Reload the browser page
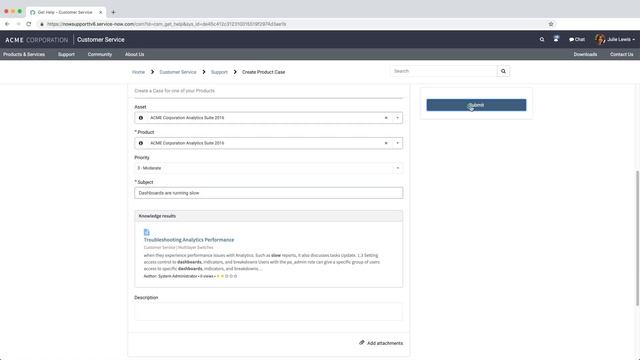The image size is (640, 360). point(29,24)
